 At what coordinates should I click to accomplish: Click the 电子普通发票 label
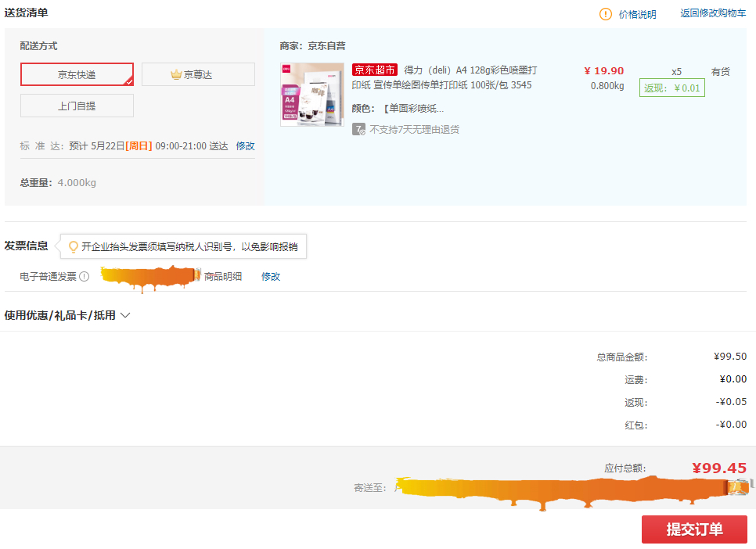click(49, 277)
